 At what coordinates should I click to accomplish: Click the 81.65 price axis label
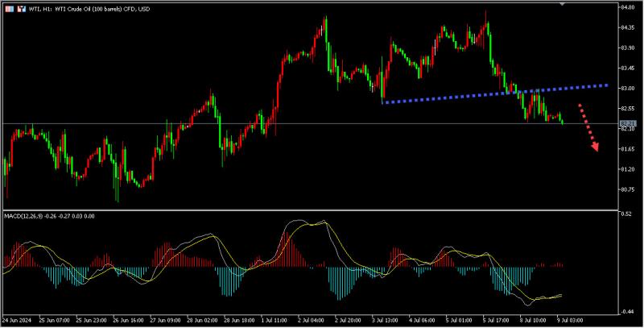(x=627, y=149)
